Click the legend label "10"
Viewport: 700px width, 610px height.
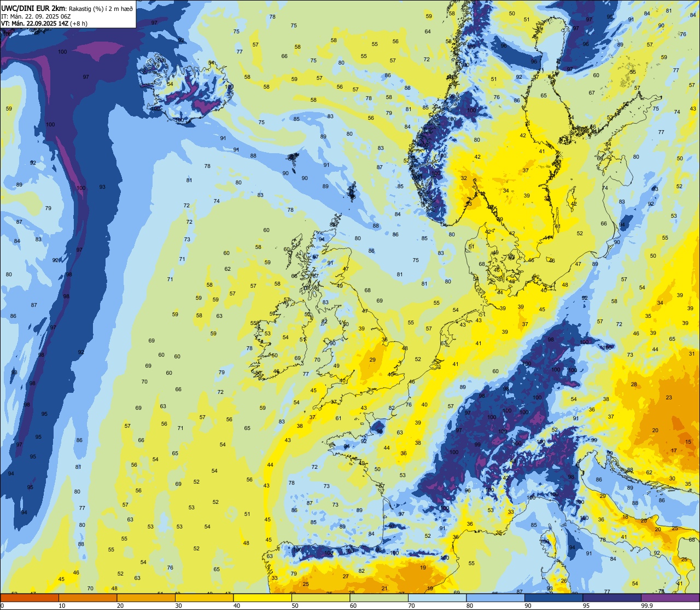click(62, 606)
